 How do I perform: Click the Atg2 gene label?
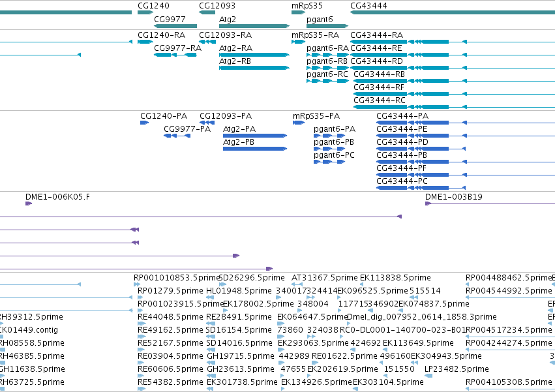227,20
